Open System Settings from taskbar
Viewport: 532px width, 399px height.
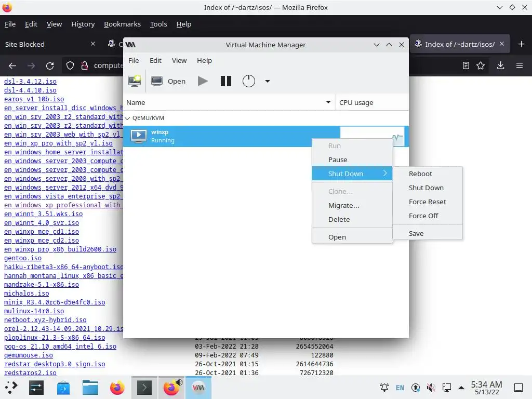[x=36, y=387]
